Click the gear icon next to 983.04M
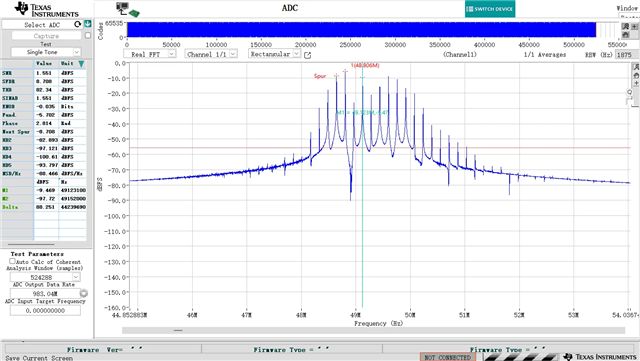This screenshot has height=361, width=640. click(x=84, y=293)
